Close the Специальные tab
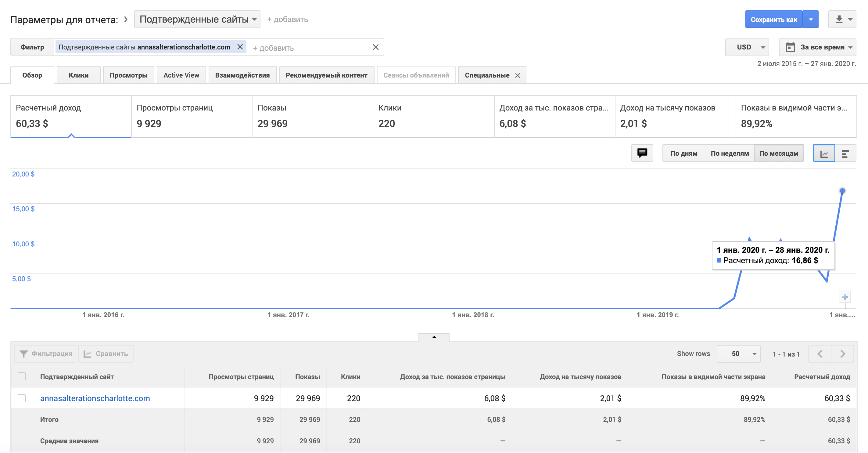Viewport: 868px width, 453px height. pyautogui.click(x=518, y=76)
